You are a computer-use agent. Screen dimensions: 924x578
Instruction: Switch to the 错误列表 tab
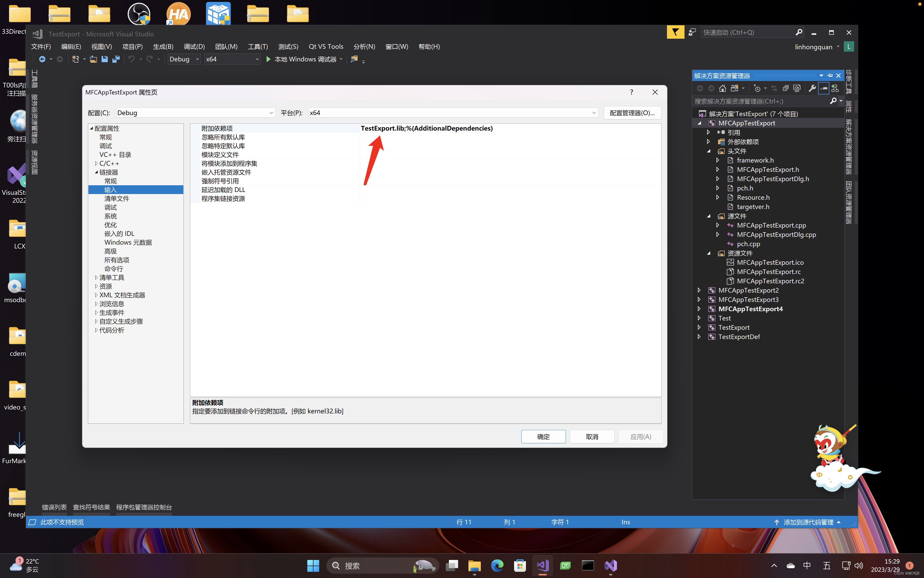[54, 507]
